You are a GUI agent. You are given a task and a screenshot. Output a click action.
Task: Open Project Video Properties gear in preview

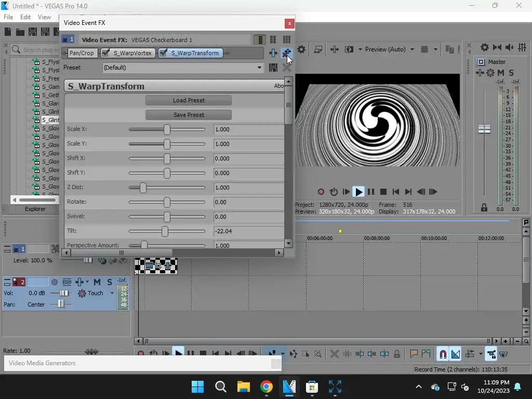(x=301, y=49)
